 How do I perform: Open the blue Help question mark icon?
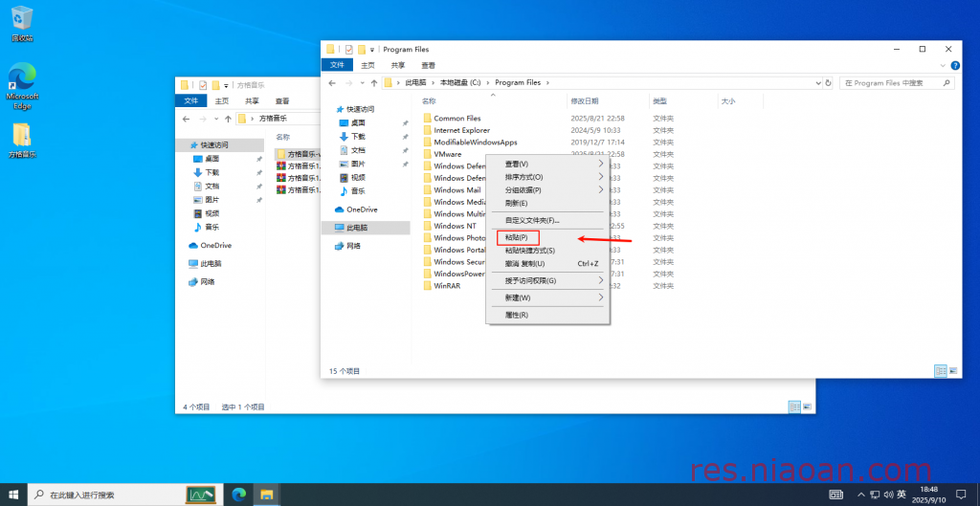click(955, 65)
